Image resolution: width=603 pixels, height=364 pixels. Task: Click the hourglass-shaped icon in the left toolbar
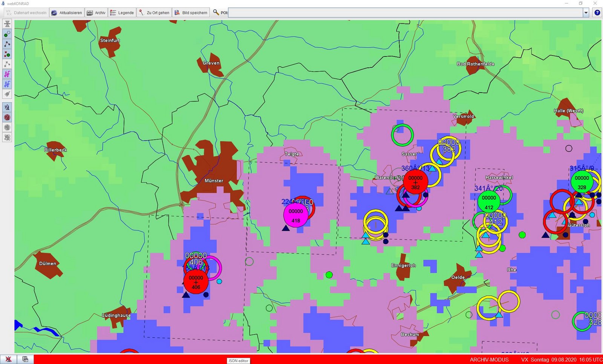tap(7, 24)
